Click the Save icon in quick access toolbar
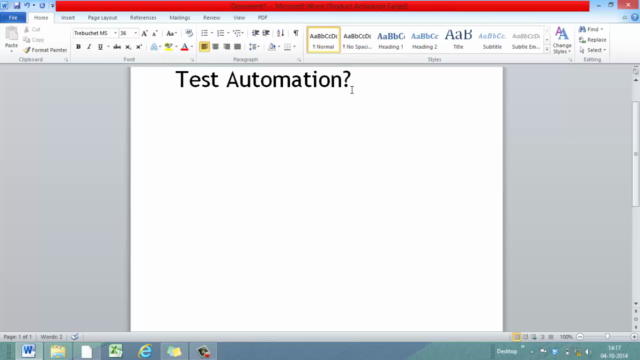 17,6
